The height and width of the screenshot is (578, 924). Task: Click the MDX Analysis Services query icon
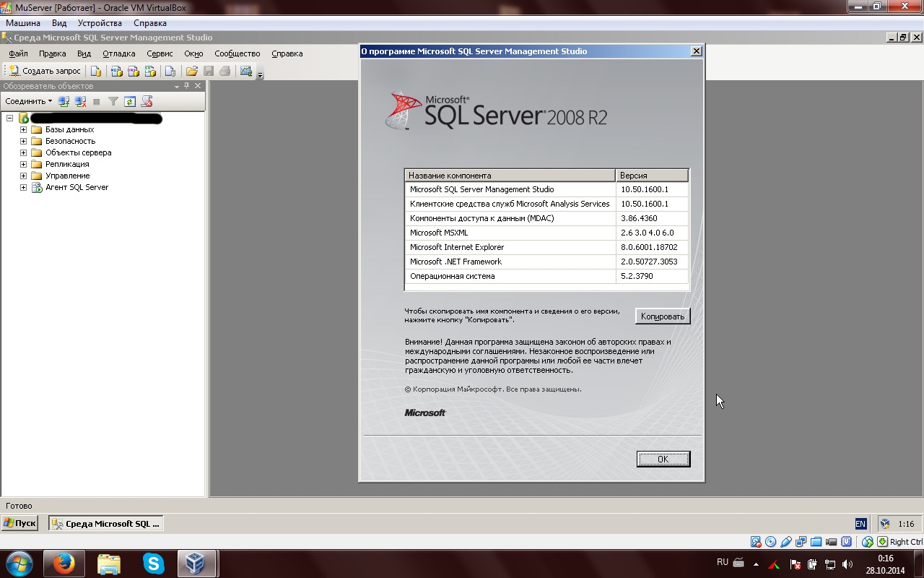point(115,71)
